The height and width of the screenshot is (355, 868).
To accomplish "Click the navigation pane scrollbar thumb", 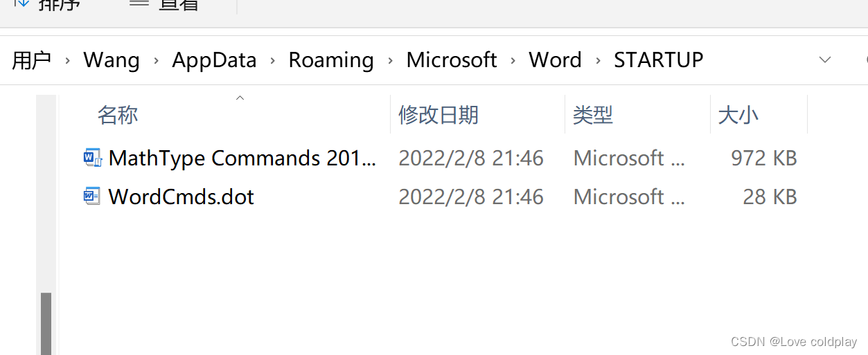I will pos(46,323).
